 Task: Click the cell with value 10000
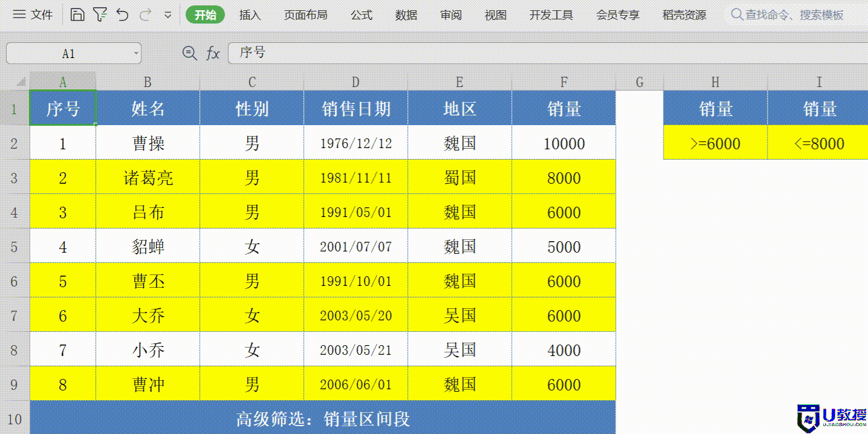pos(564,143)
